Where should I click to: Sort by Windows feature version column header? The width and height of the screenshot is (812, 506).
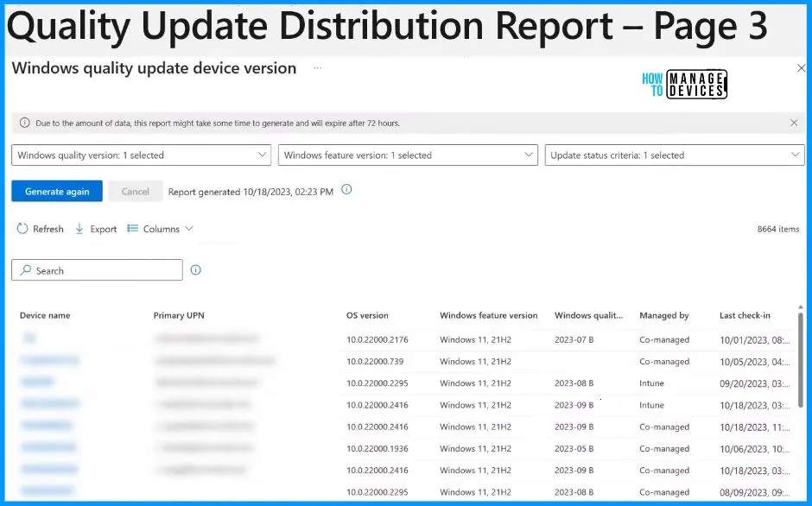[x=488, y=315]
